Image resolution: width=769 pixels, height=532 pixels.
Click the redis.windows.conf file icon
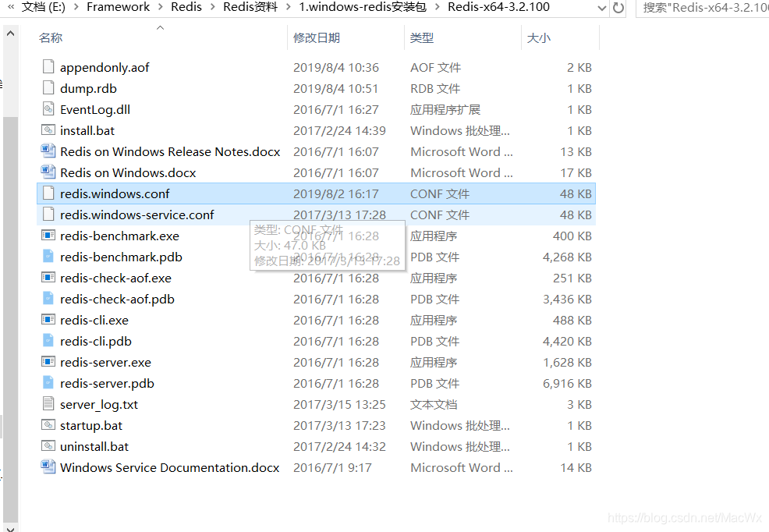[48, 193]
